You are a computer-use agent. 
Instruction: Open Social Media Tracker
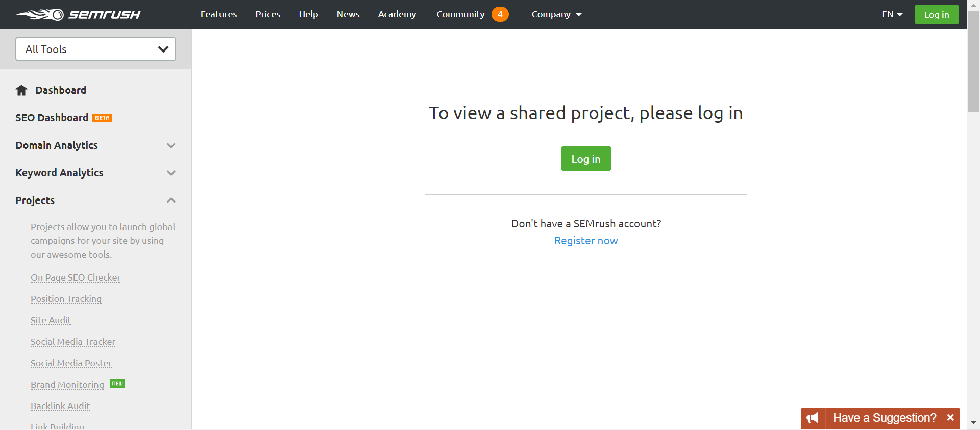coord(73,342)
